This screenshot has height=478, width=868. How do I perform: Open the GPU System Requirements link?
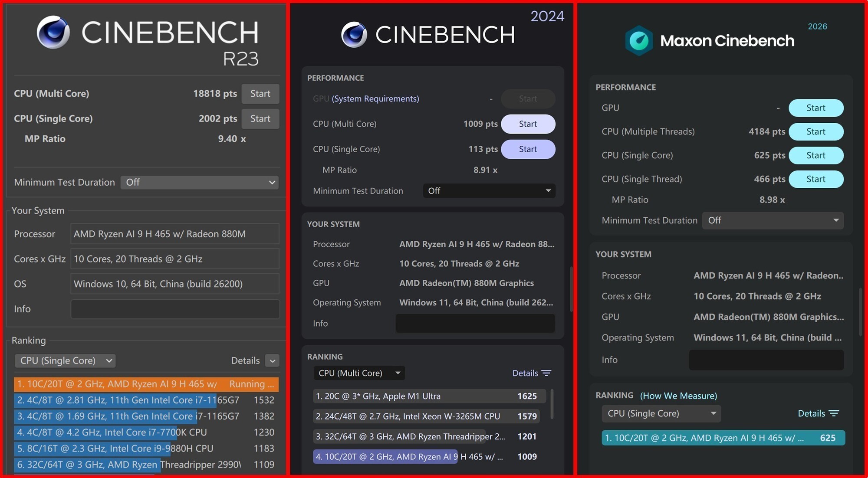375,98
